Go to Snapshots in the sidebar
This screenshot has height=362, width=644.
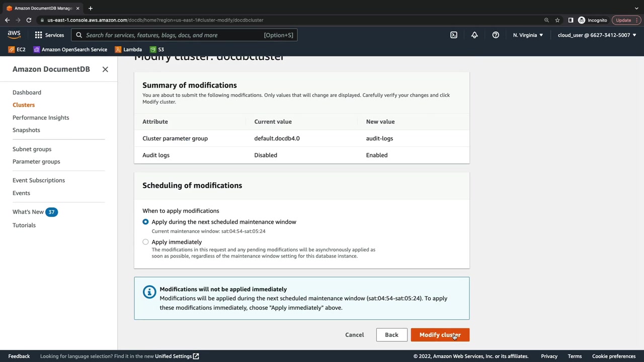pyautogui.click(x=26, y=130)
